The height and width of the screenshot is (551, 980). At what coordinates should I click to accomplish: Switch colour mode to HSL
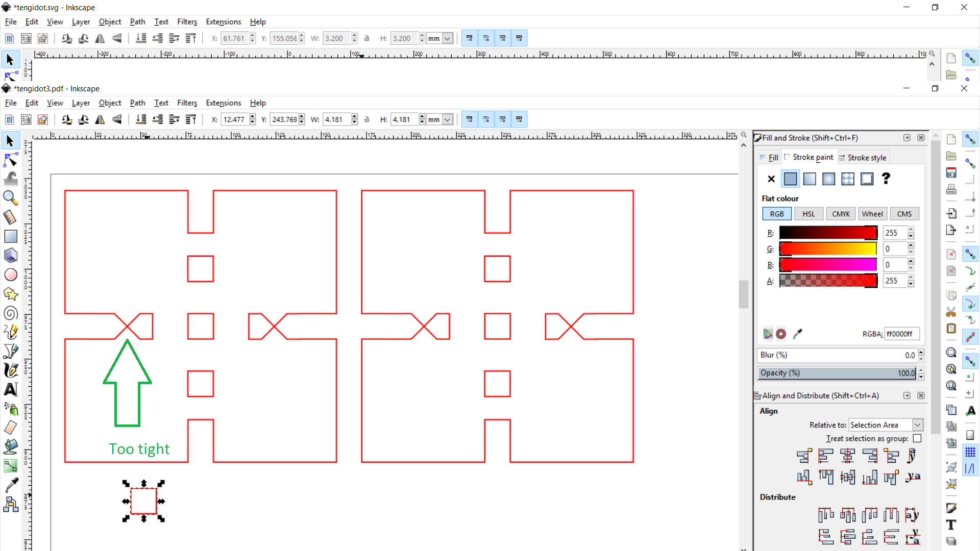pos(808,214)
